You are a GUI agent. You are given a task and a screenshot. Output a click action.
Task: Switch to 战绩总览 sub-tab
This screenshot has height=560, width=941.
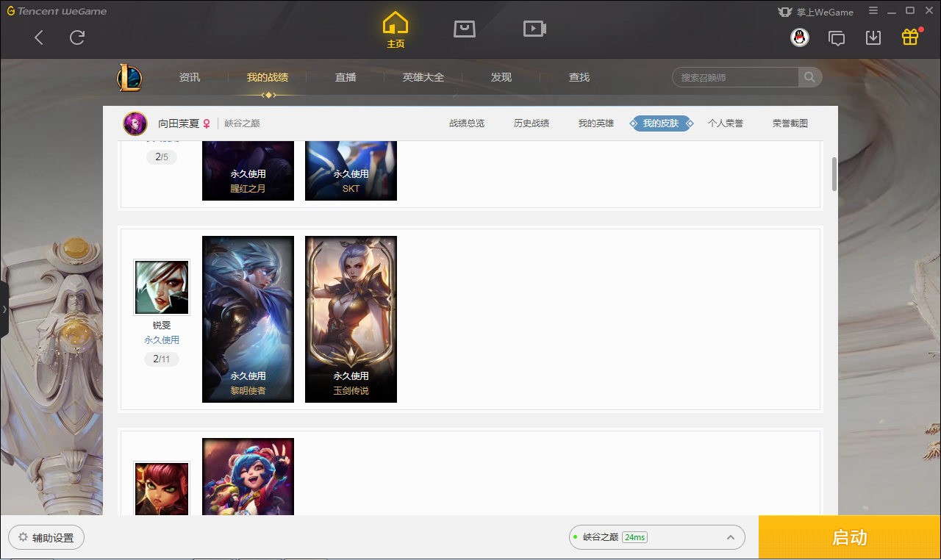467,123
